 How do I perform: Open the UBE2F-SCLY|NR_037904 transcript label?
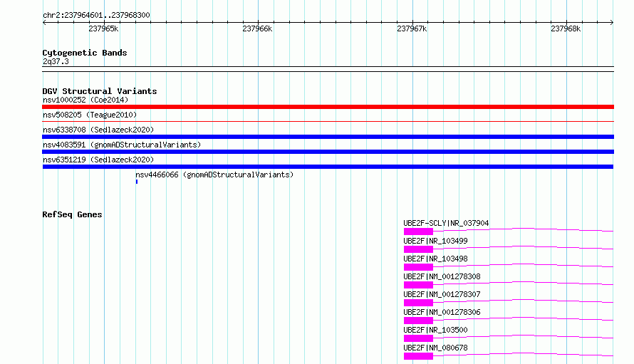[x=446, y=223]
